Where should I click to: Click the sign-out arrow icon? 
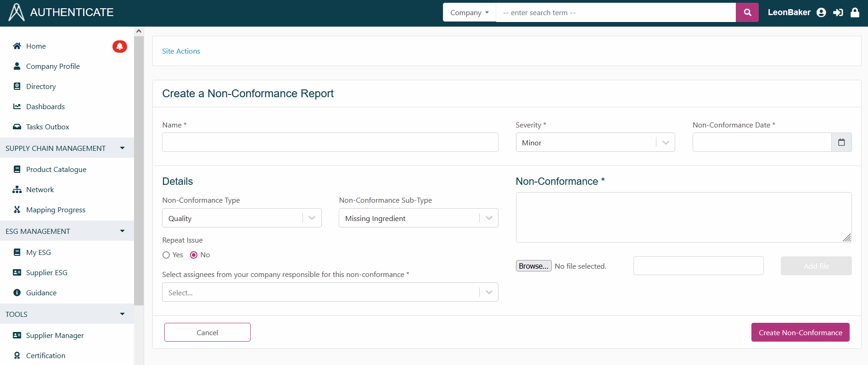coord(838,12)
